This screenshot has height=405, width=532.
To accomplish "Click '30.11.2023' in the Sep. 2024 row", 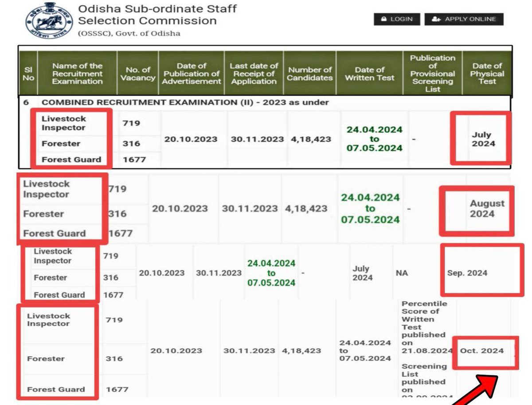I will click(219, 273).
